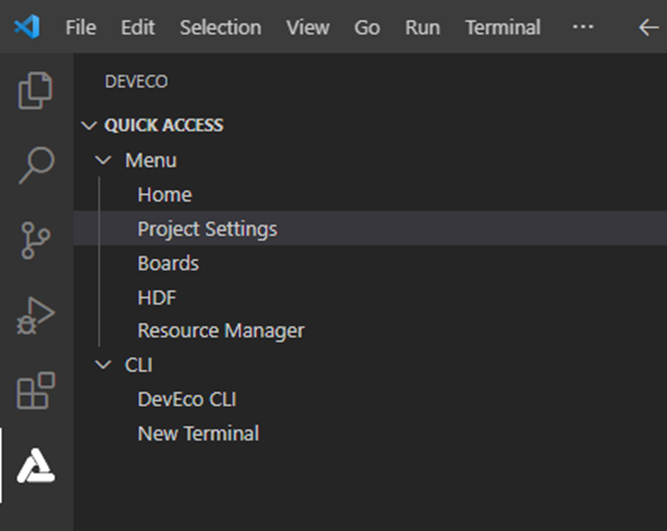
Task: Open Project Settings item
Action: point(207,229)
